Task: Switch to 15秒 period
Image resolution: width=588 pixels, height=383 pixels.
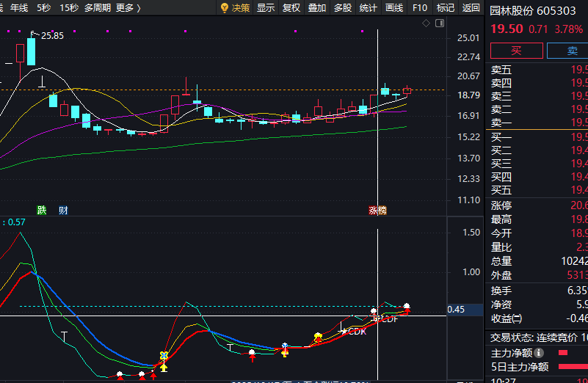Action: pyautogui.click(x=69, y=7)
